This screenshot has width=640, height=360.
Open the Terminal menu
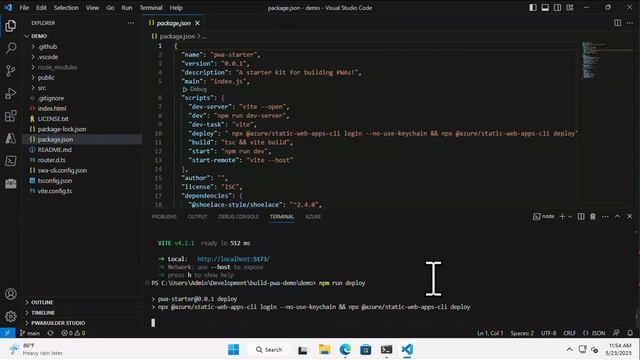151,7
